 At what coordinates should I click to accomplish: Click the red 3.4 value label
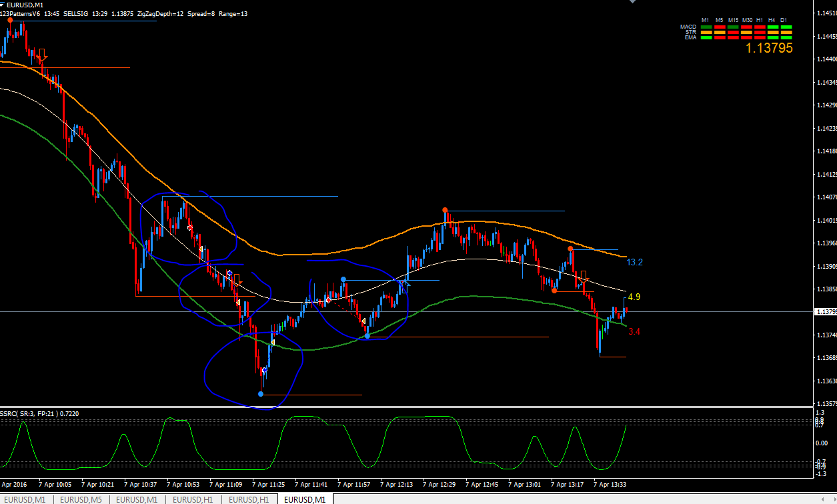click(634, 331)
